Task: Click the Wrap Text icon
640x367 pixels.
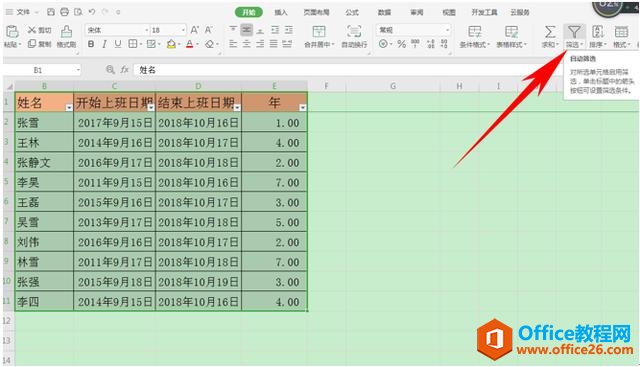Action: (354, 32)
